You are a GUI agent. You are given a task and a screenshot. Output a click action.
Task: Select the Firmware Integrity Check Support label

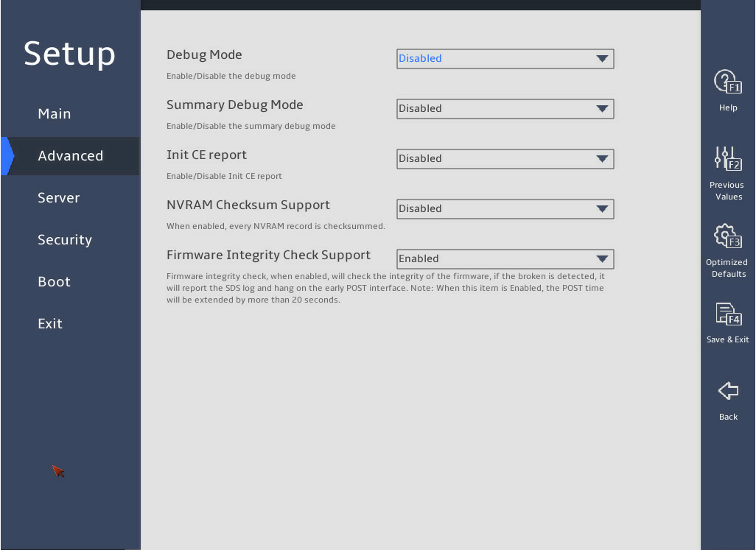pos(268,255)
